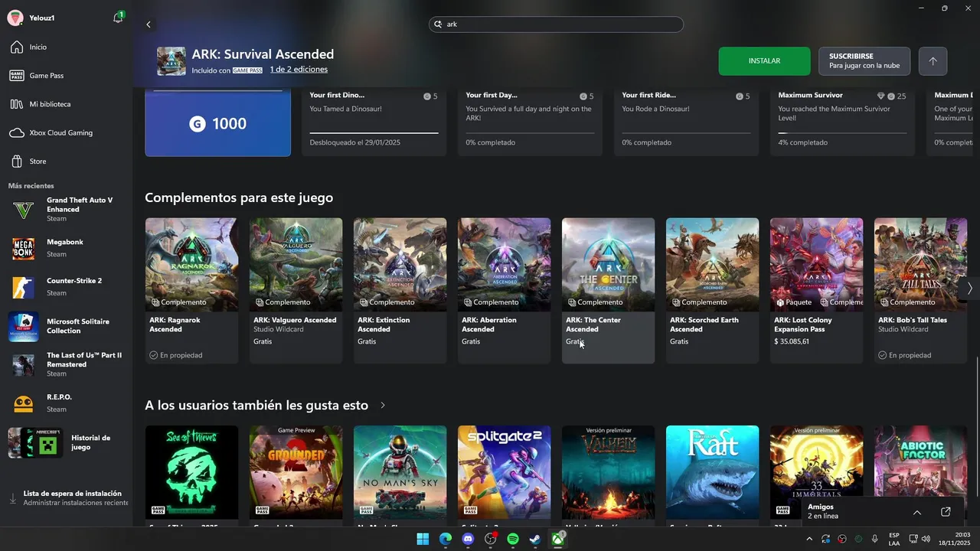Open Grounded 2 game tile
The height and width of the screenshot is (551, 980).
[x=296, y=475]
